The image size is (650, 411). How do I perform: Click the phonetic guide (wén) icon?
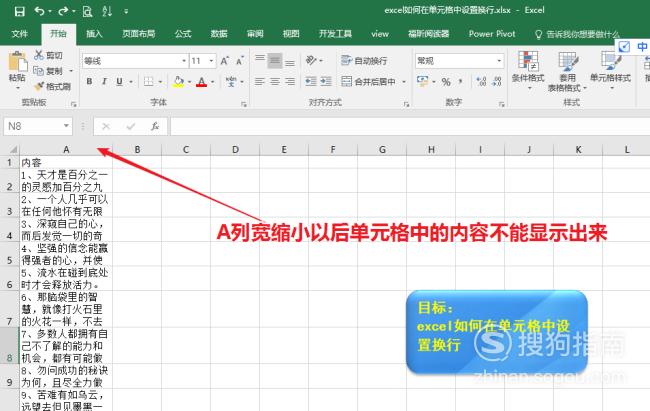pyautogui.click(x=231, y=82)
